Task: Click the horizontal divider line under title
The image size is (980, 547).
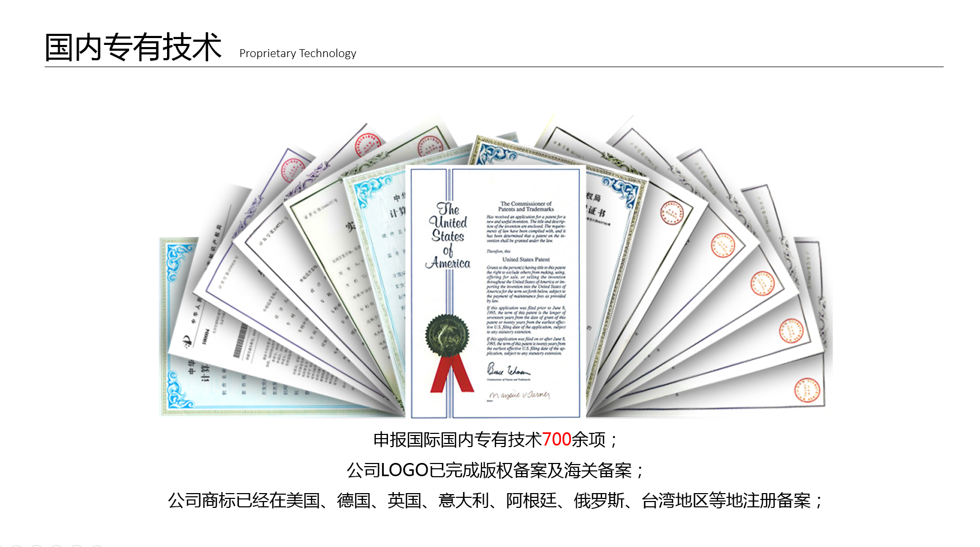Action: tap(494, 67)
